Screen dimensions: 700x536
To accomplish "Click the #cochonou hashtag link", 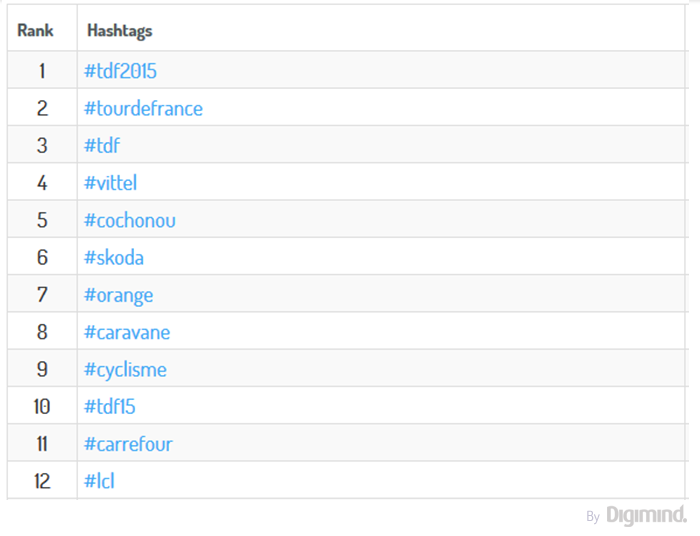I will pyautogui.click(x=130, y=220).
